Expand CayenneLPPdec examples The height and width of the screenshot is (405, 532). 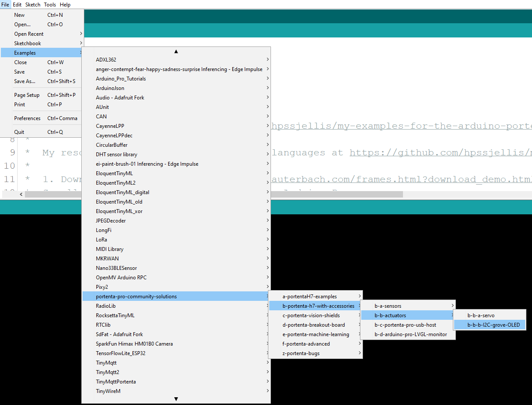(x=176, y=136)
